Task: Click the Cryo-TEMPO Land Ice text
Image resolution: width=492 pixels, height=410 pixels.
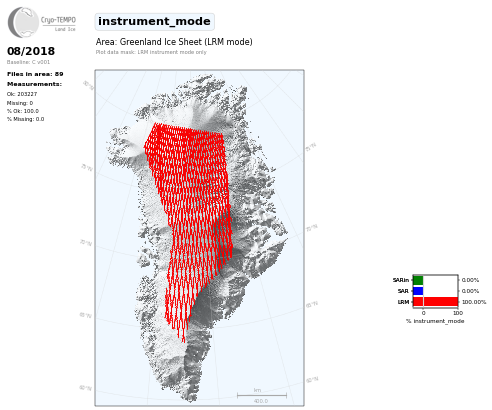Action: [x=58, y=23]
